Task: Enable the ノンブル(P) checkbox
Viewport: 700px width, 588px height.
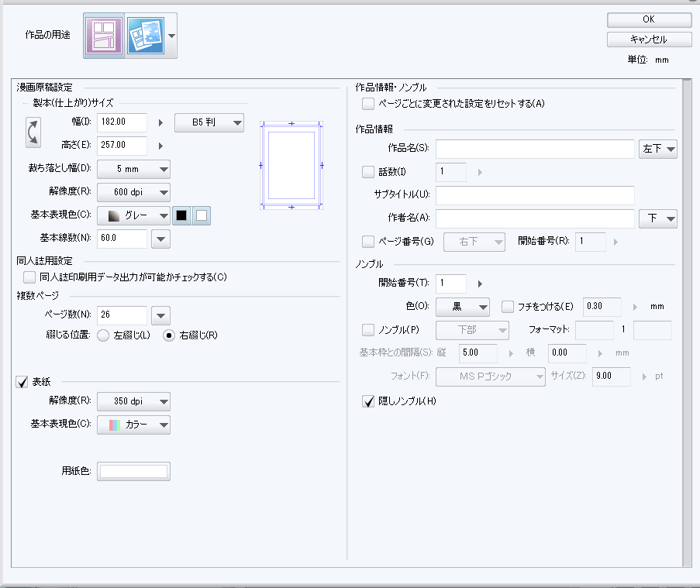Action: 368,330
